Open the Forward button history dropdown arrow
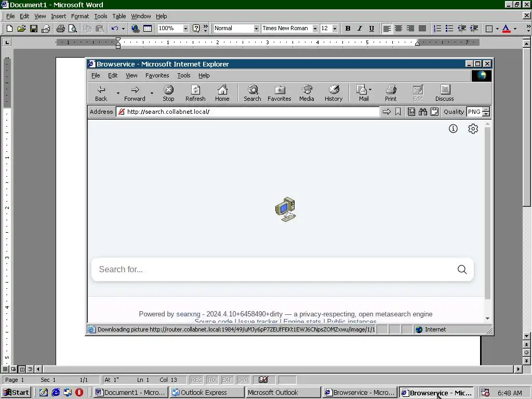The height and width of the screenshot is (399, 532). coord(152,93)
